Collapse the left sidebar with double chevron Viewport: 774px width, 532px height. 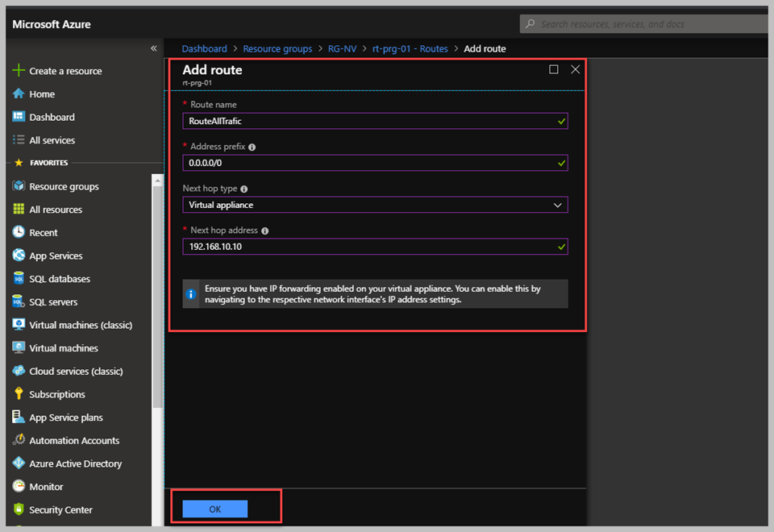tap(153, 48)
